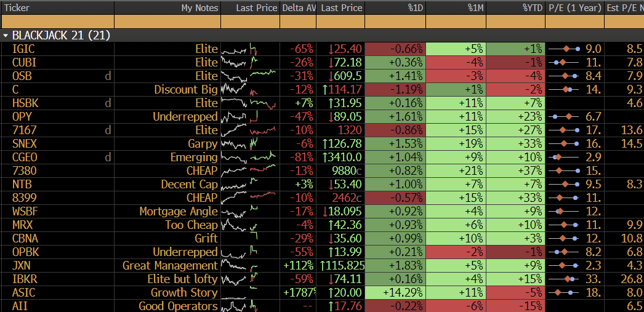Select the WSBF ticker
The height and width of the screenshot is (312, 644).
tap(25, 212)
